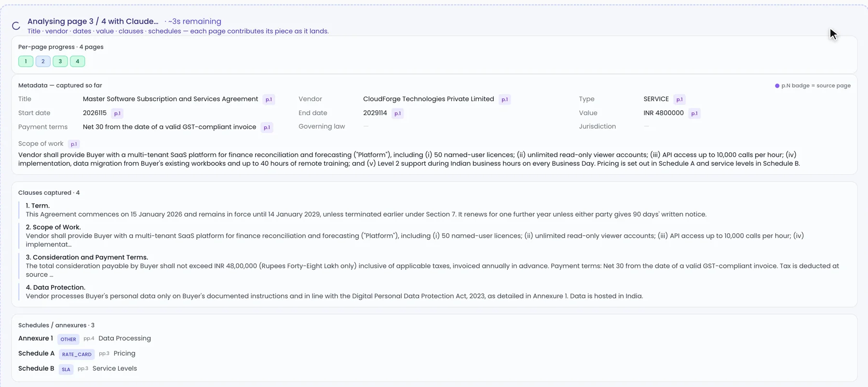
Task: Click p.1 badge beside Scope of work
Action: 74,144
